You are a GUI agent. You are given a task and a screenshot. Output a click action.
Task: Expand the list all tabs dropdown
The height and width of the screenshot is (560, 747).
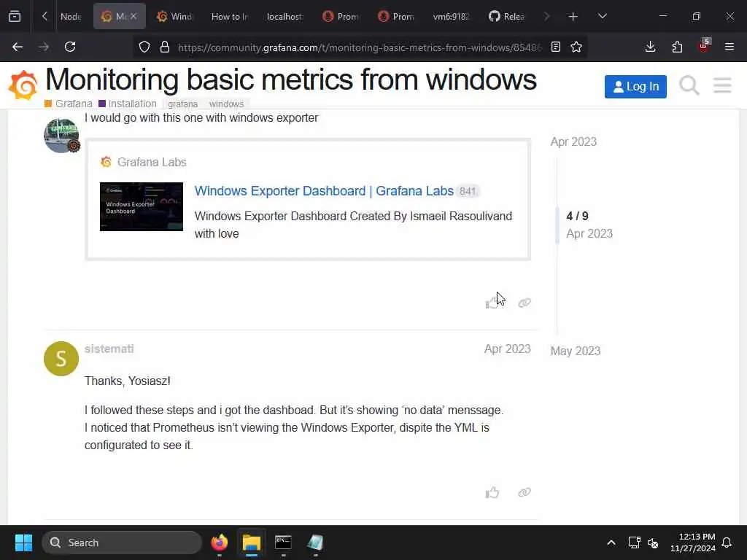[602, 16]
